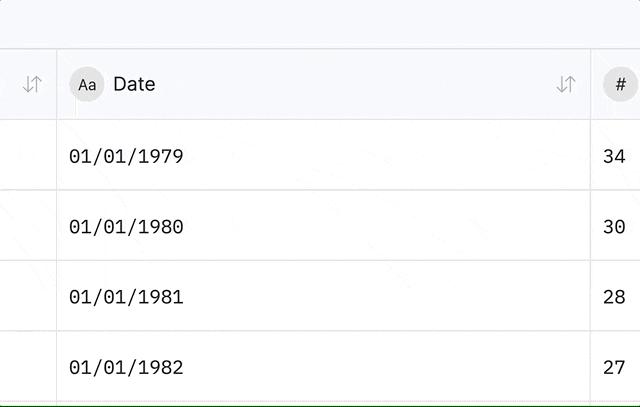Image resolution: width=640 pixels, height=407 pixels.
Task: Select the Date column header label
Action: pyautogui.click(x=134, y=85)
